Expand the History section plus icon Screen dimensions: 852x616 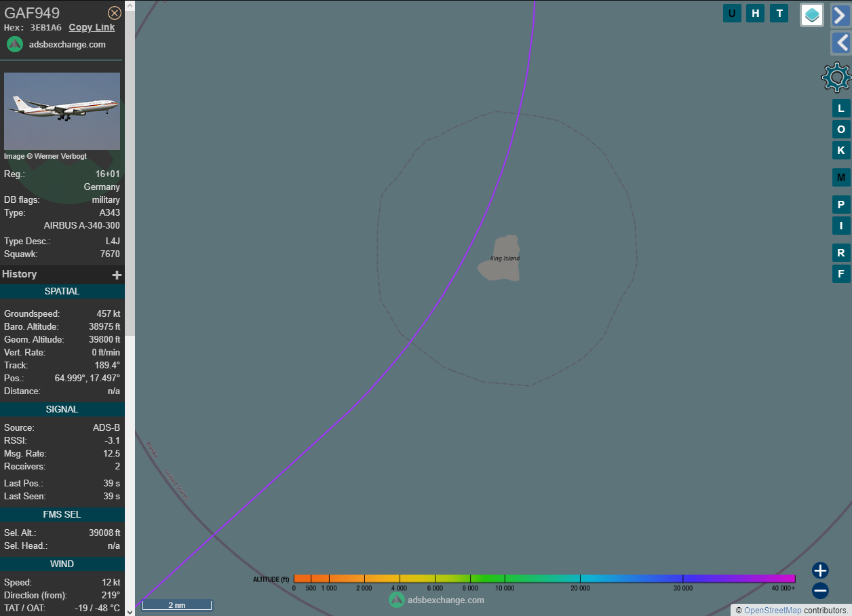click(117, 275)
